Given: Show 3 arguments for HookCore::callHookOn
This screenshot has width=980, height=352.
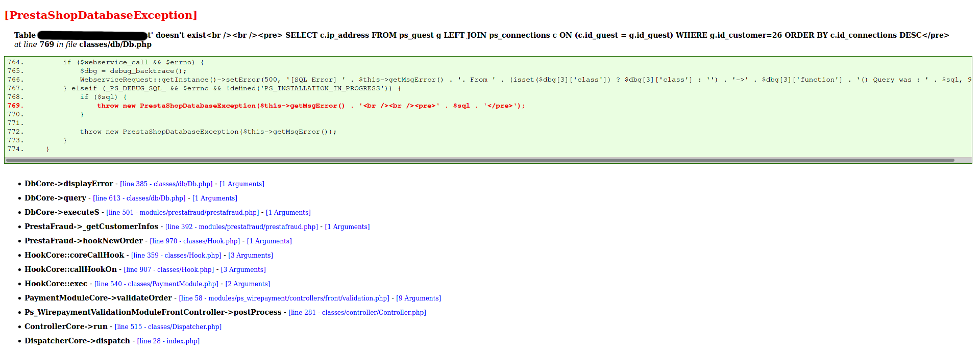Looking at the screenshot, I should point(243,270).
